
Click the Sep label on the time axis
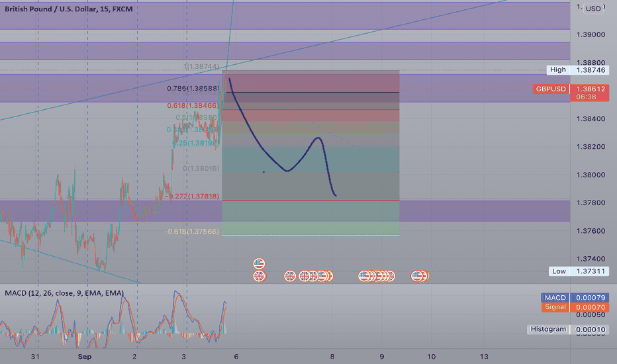coord(85,357)
